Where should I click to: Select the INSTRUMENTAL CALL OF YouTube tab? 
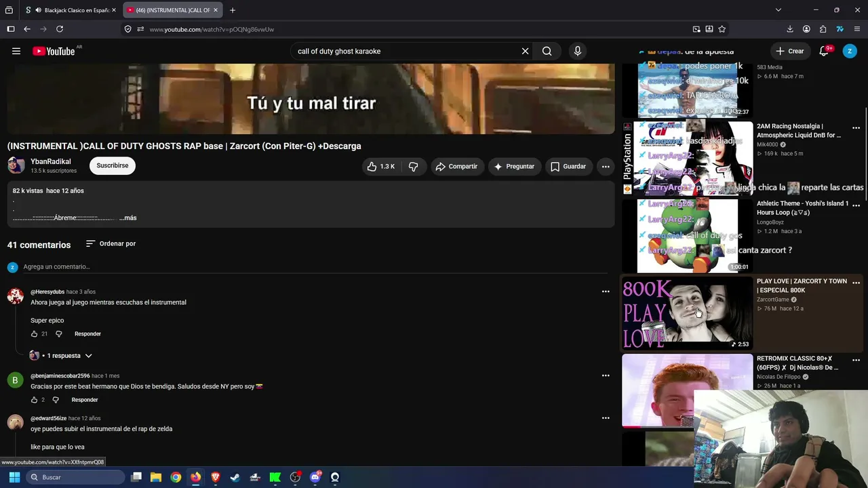173,10
